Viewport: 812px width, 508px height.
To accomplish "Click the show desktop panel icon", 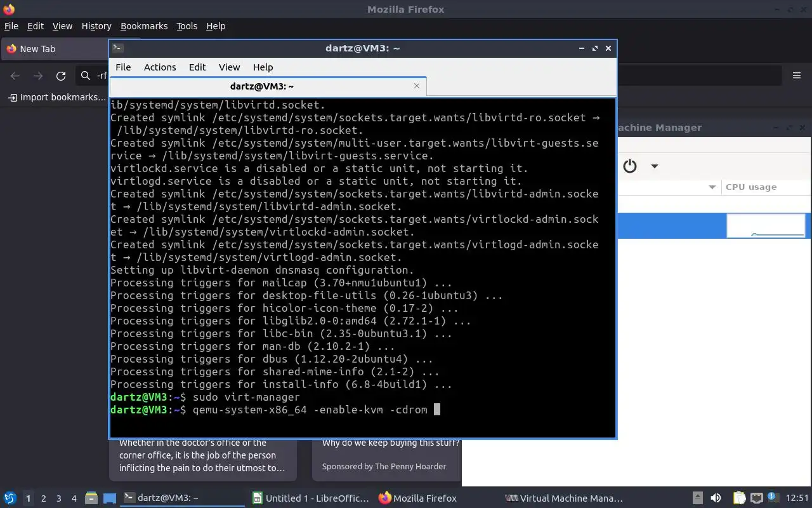I will [110, 498].
